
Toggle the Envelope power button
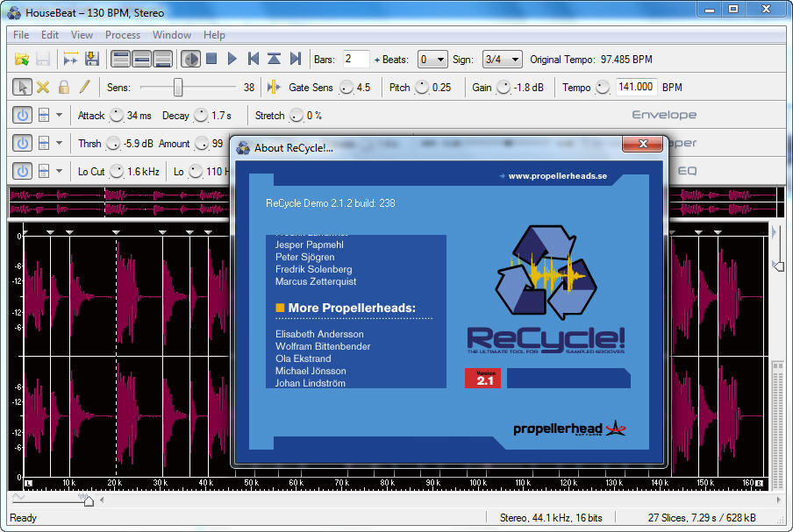22,115
